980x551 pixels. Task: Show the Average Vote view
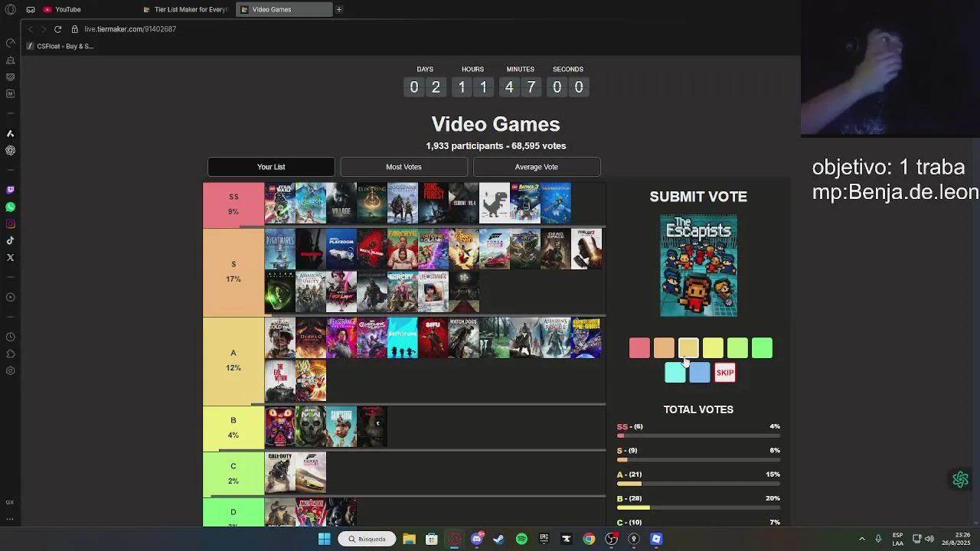coord(537,167)
